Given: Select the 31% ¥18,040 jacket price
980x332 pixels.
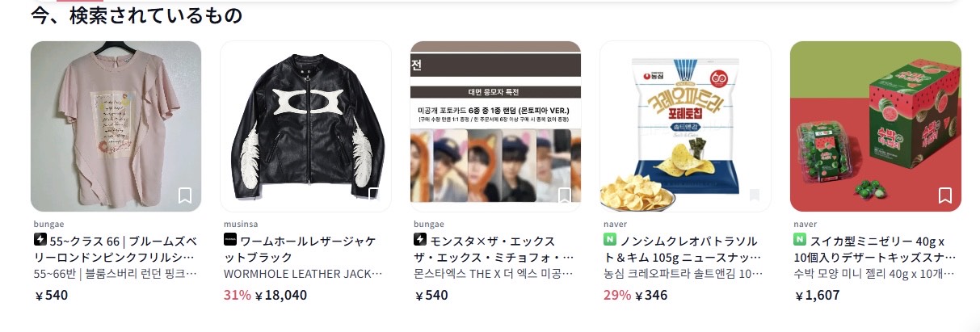Looking at the screenshot, I should click(264, 295).
